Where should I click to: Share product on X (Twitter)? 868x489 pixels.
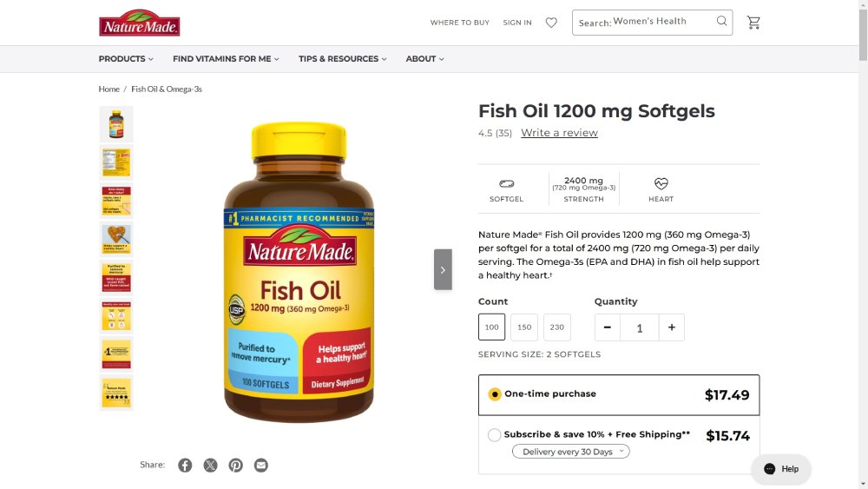pyautogui.click(x=210, y=466)
